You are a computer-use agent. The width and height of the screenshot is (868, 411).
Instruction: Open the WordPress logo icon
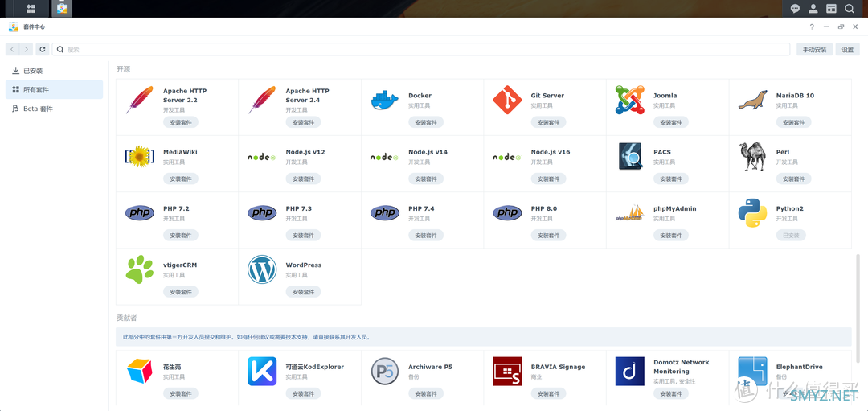tap(262, 269)
